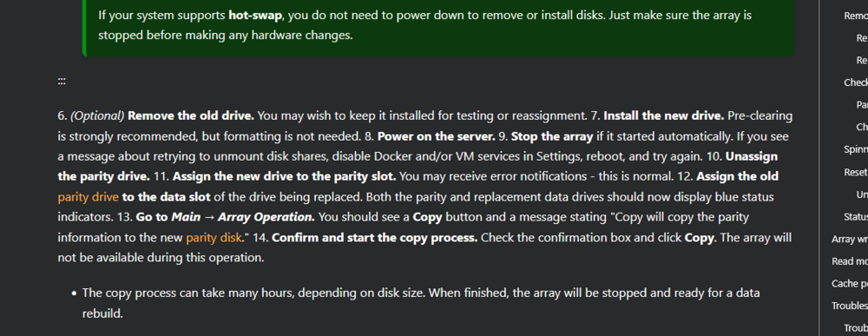The height and width of the screenshot is (336, 868).
Task: Select the first "Re" sub-entry under Remo
Action: pos(862,38)
